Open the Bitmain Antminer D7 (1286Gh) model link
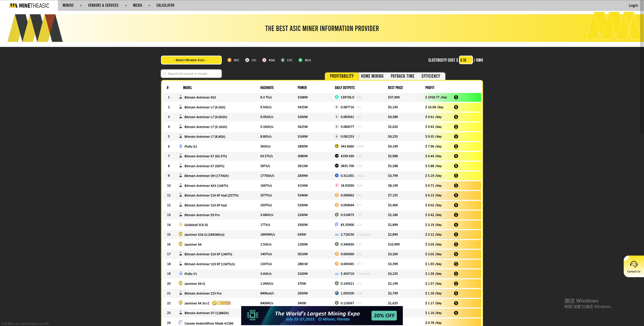Viewport: 644px width, 326px height. tap(206, 313)
